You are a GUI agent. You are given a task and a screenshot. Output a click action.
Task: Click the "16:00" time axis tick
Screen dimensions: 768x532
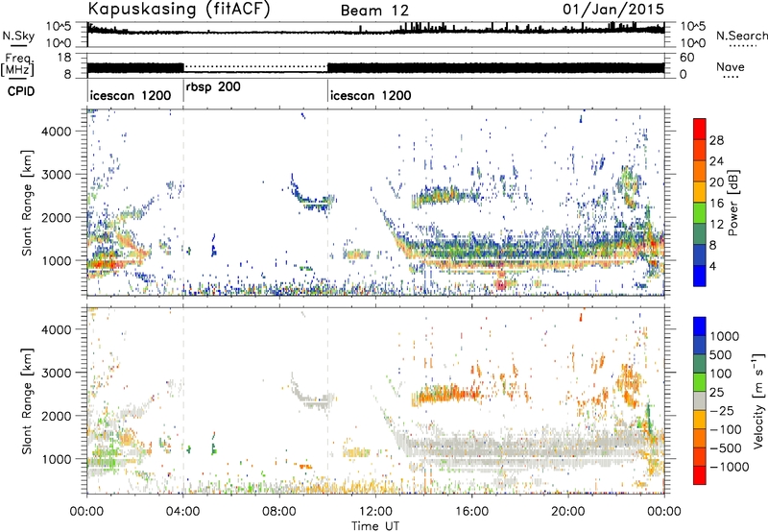tap(471, 512)
